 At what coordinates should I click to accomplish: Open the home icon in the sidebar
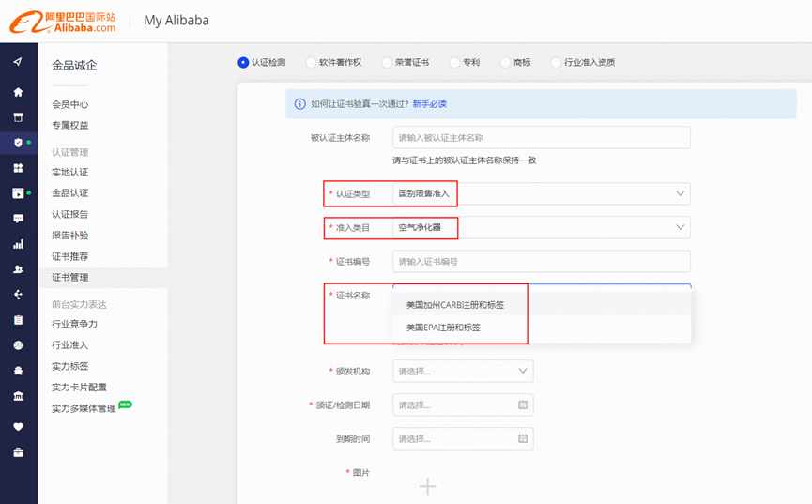[x=18, y=92]
